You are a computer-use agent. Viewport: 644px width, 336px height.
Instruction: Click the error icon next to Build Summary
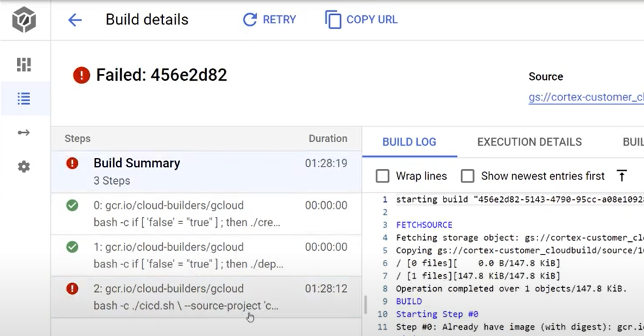[x=72, y=163]
